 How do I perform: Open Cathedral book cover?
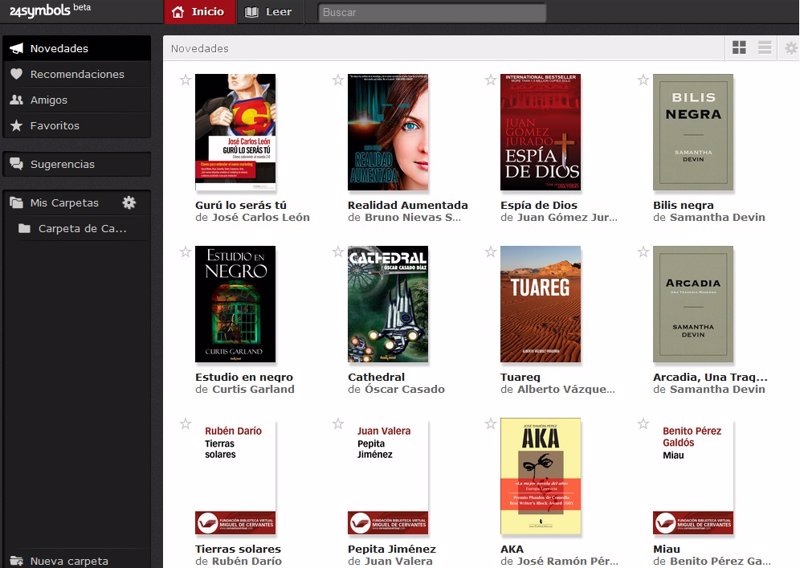pos(388,304)
